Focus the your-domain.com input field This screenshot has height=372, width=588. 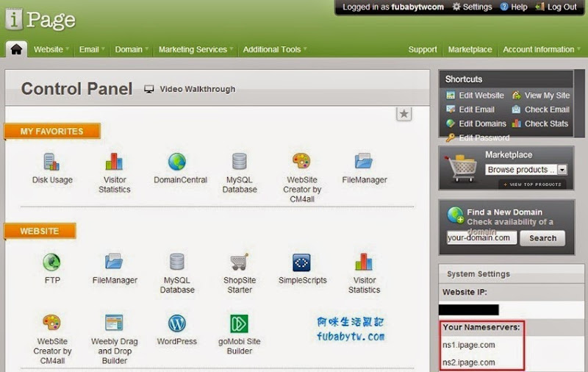481,237
